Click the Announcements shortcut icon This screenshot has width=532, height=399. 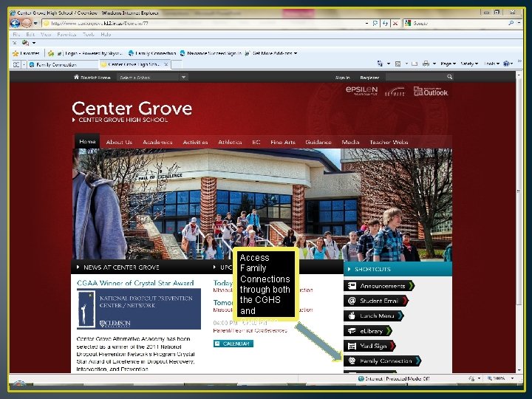click(x=352, y=286)
